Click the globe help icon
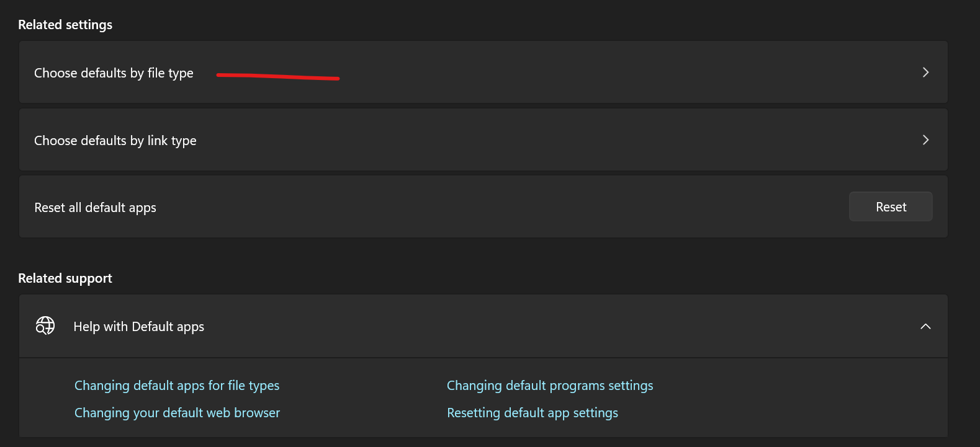This screenshot has height=447, width=980. (x=45, y=325)
